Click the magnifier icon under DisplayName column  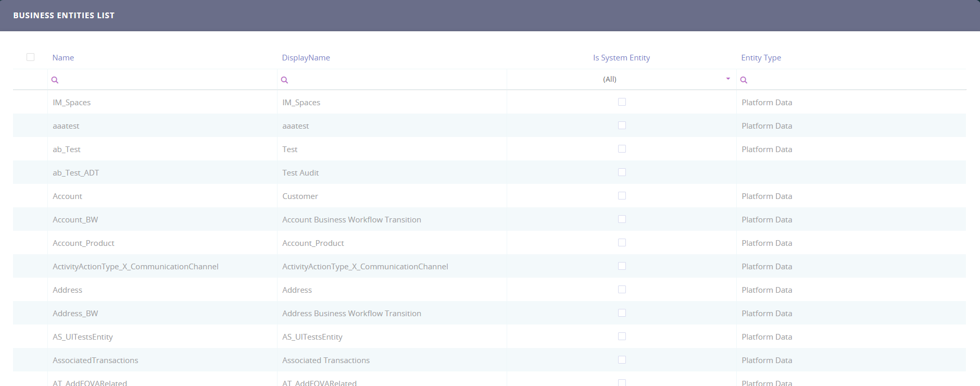coord(284,80)
